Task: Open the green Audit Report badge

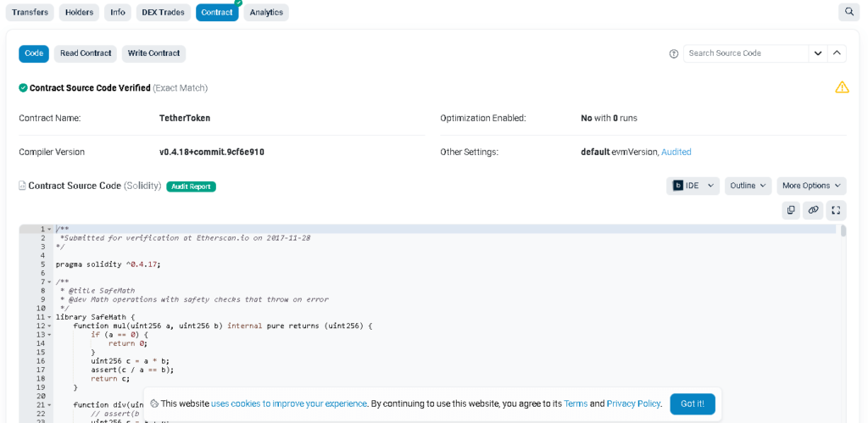Action: [191, 186]
